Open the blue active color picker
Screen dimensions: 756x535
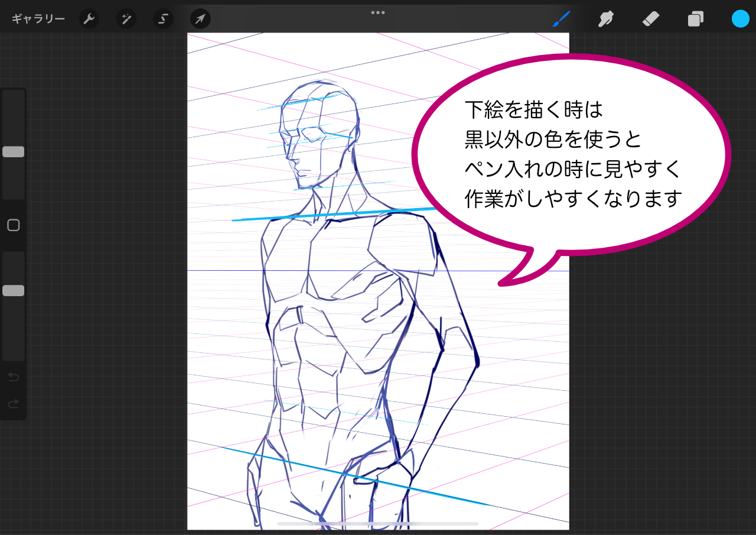coord(741,19)
